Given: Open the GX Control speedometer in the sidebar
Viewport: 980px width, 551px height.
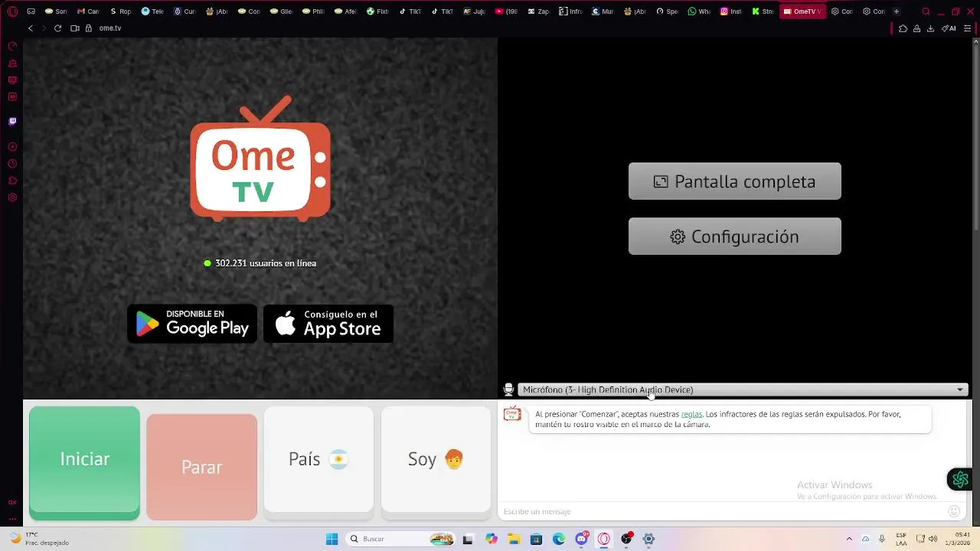Looking at the screenshot, I should 12,46.
